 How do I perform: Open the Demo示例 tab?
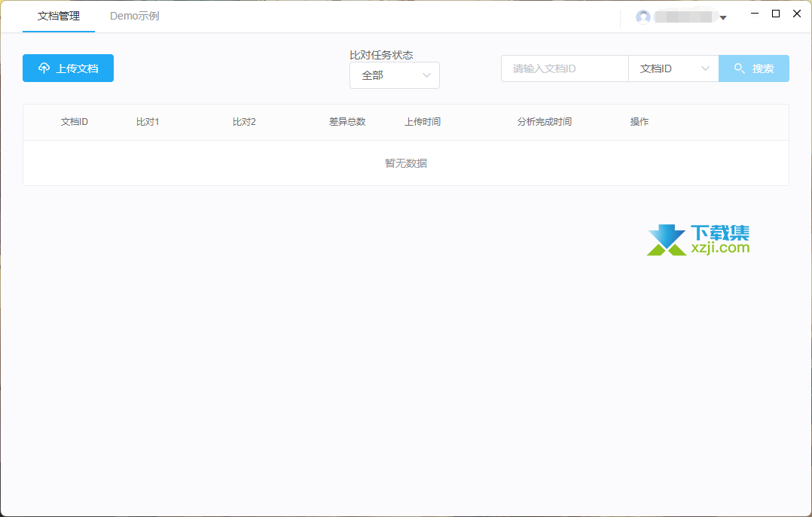(x=135, y=16)
